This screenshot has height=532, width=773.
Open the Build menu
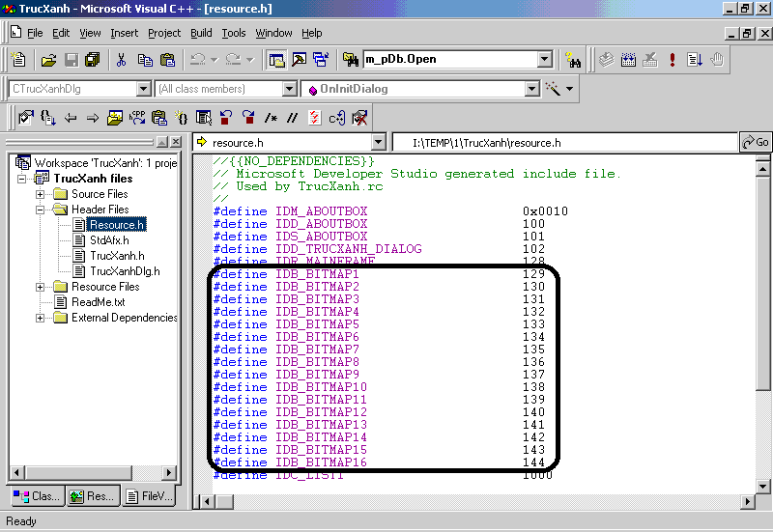pos(201,33)
